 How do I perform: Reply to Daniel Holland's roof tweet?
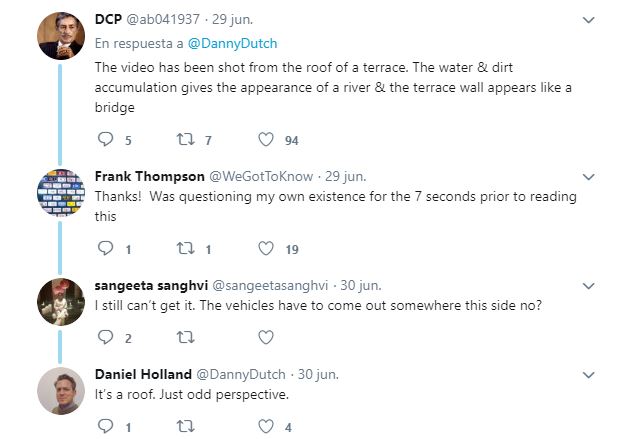click(107, 427)
